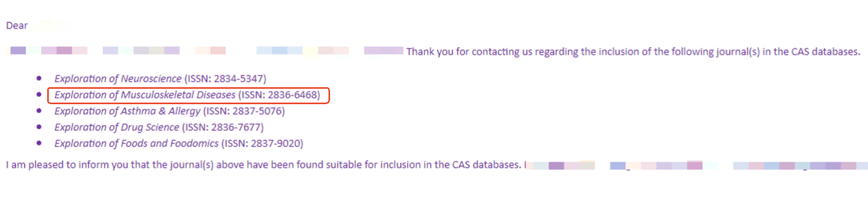Viewport: 868px width, 197px height.
Task: Click the bullet before Asthma & Allergy entry
Action: 39,111
